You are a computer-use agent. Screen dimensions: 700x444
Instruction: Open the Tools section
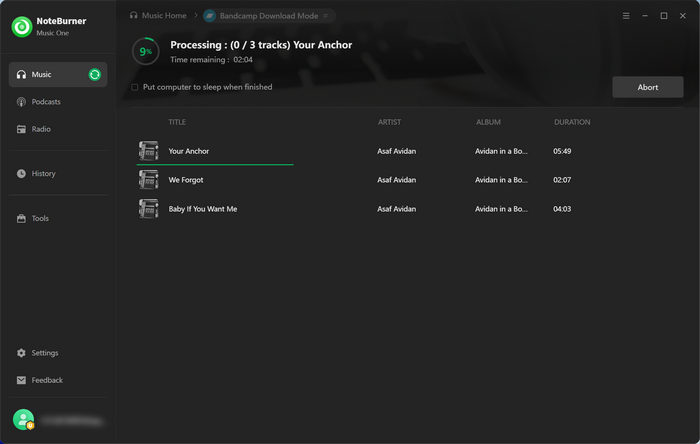pos(58,218)
